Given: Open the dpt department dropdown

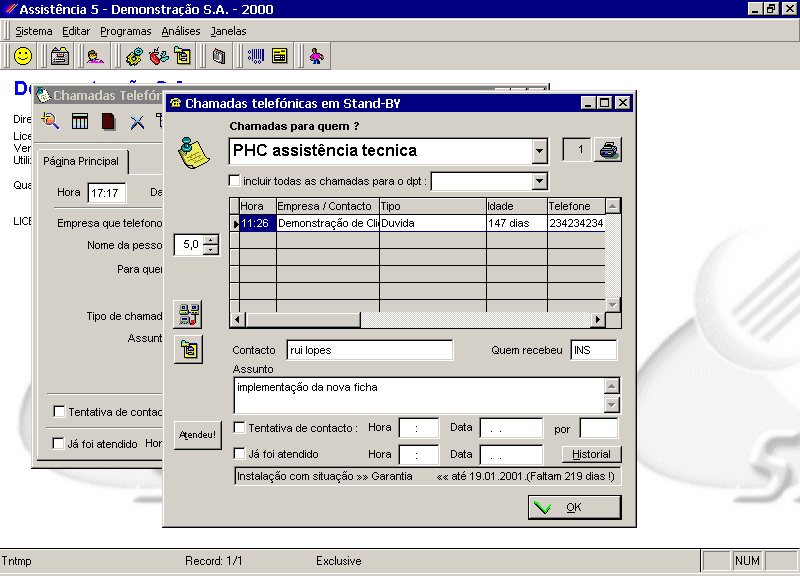Looking at the screenshot, I should point(539,181).
